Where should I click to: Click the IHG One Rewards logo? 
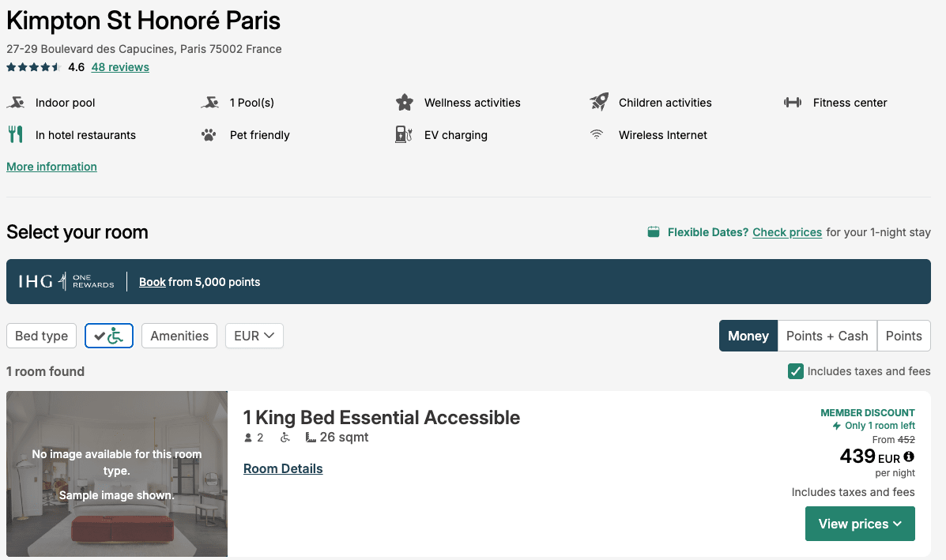pyautogui.click(x=66, y=281)
